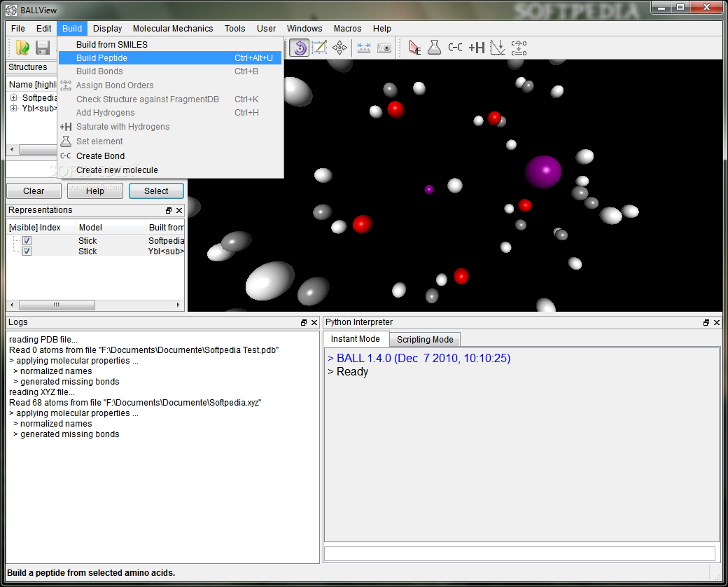
Task: Click Representations scrollbar left arrow
Action: (x=12, y=305)
